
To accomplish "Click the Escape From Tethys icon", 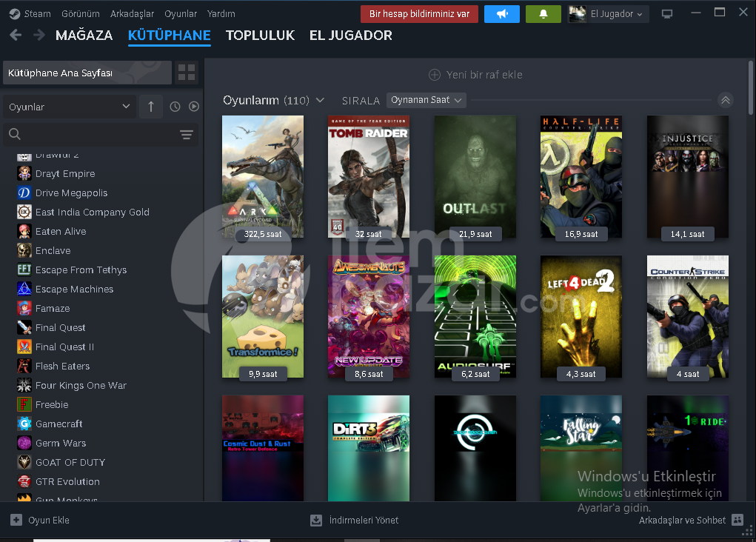I will 24,270.
